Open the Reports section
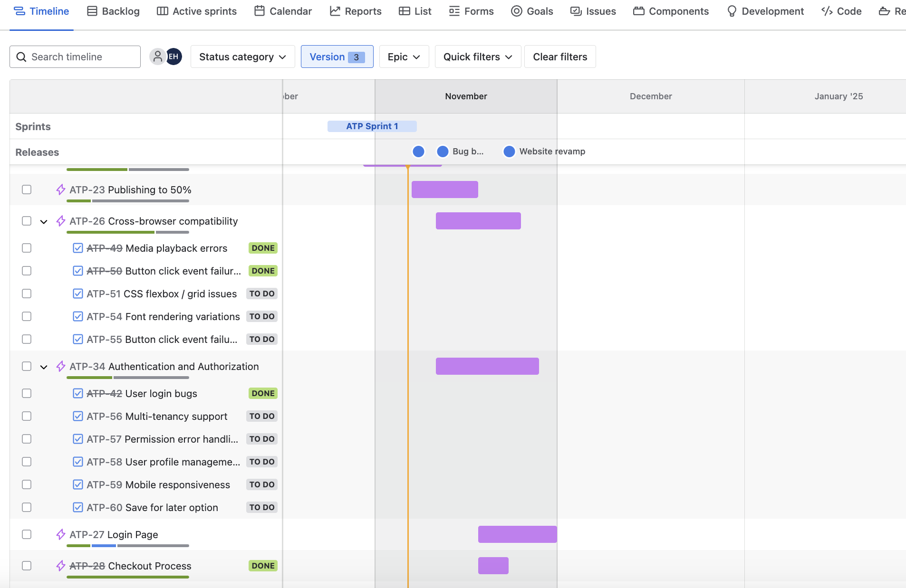906x588 pixels. coord(356,11)
